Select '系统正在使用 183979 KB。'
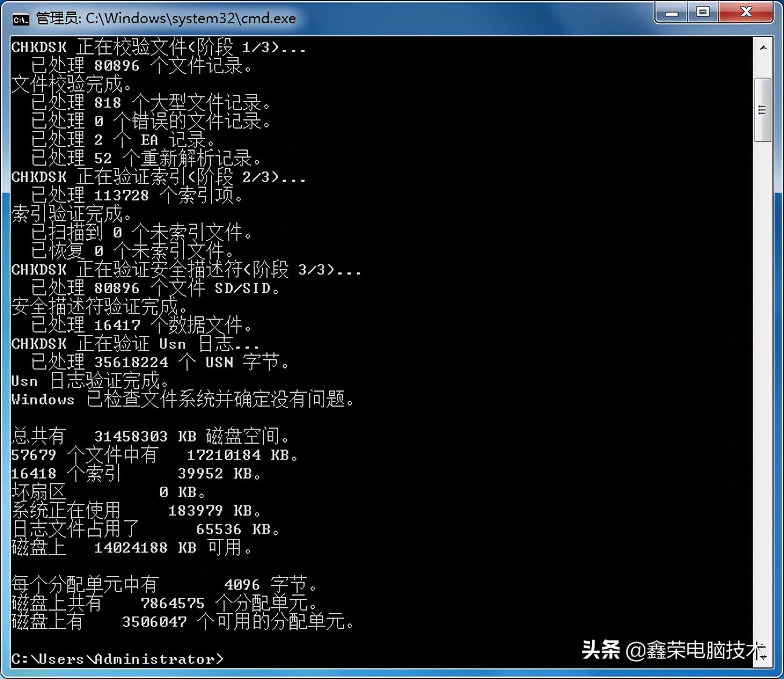The height and width of the screenshot is (679, 784). click(137, 510)
